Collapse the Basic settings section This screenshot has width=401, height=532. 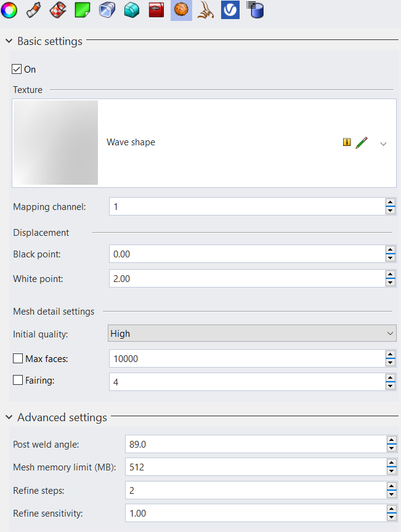[9, 41]
